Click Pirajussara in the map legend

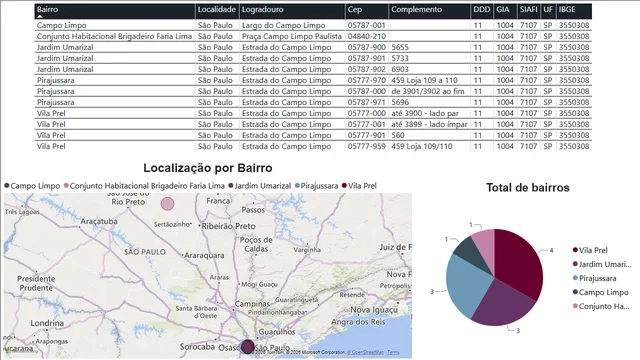[316, 186]
